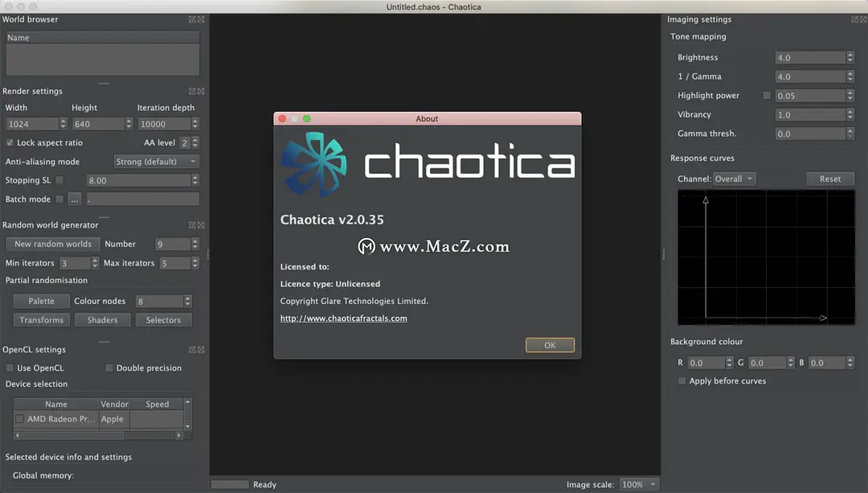Screen dimensions: 868x493
Task: Float the OpenCL settings panel
Action: pos(192,350)
